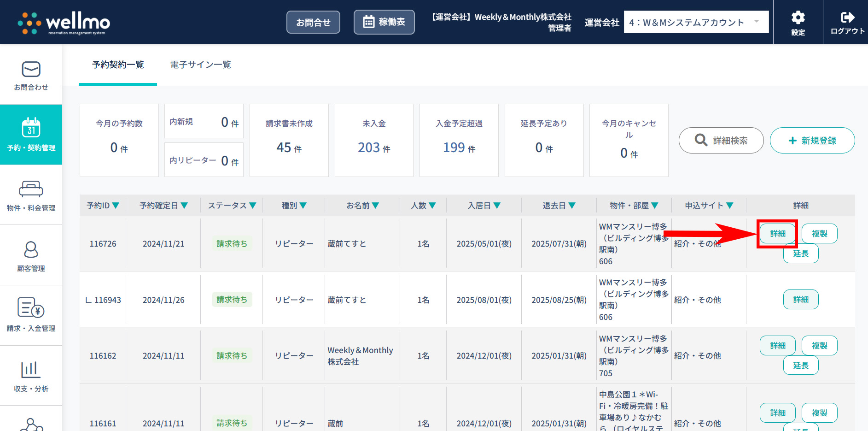The width and height of the screenshot is (868, 431).
Task: Open the 収支・分析 chart icon
Action: coord(31,369)
